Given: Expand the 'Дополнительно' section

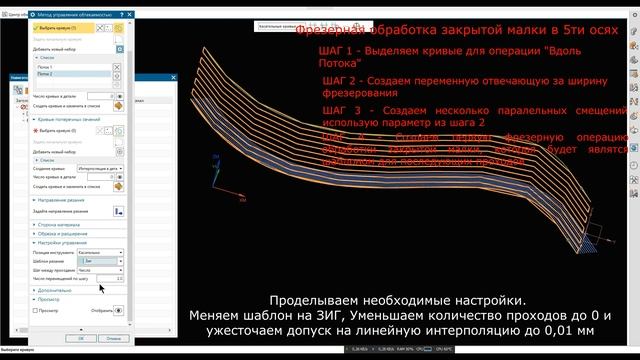Looking at the screenshot, I should [54, 290].
